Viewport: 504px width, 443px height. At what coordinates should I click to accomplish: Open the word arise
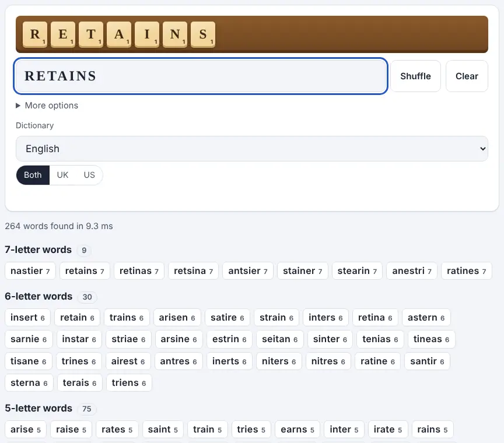click(x=26, y=430)
